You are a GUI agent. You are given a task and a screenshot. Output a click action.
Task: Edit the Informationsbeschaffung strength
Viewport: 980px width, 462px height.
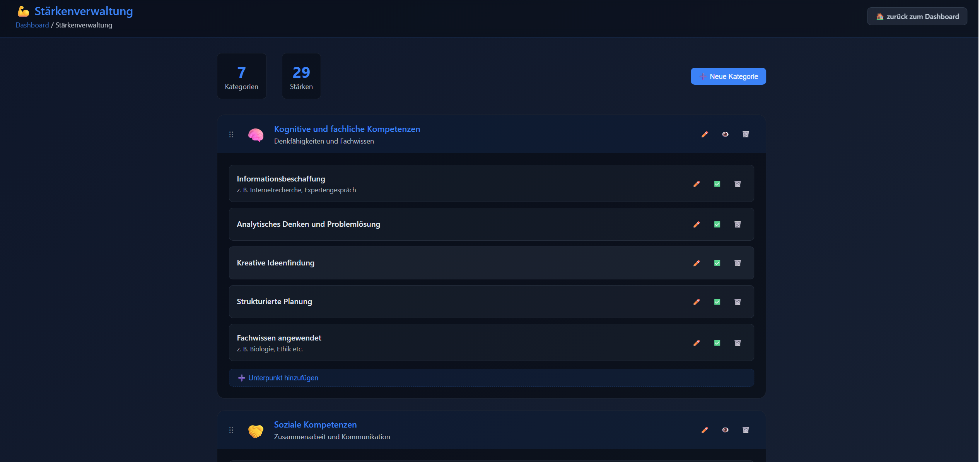[697, 184]
